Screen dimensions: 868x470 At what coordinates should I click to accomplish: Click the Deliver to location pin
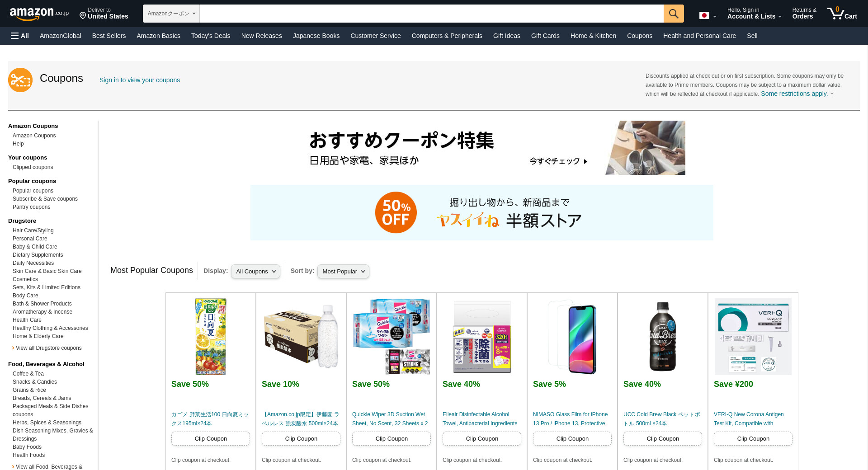(83, 16)
